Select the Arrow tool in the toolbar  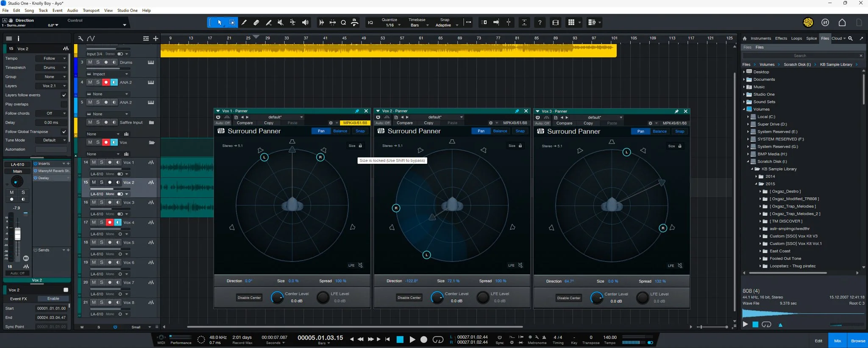coord(220,22)
